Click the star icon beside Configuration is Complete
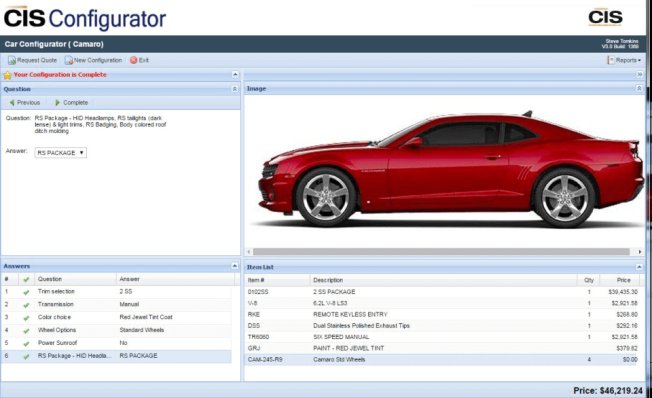652x398 pixels. click(7, 75)
